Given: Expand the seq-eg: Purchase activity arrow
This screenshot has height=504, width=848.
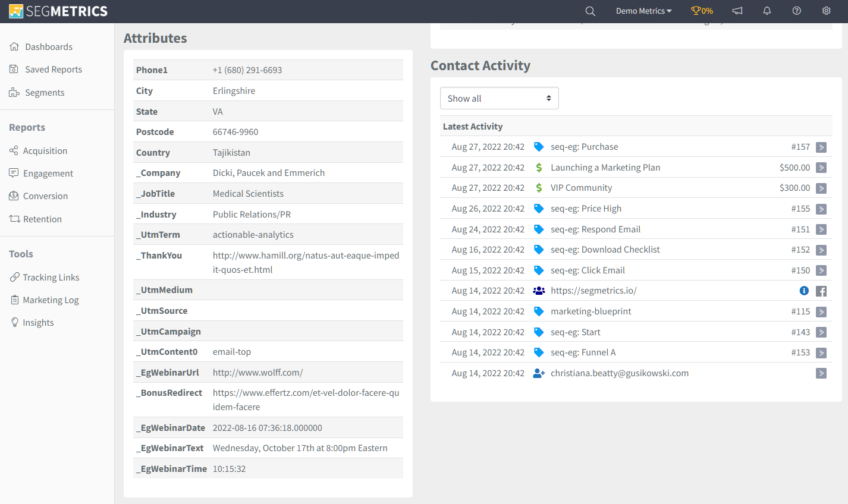Looking at the screenshot, I should pos(821,147).
